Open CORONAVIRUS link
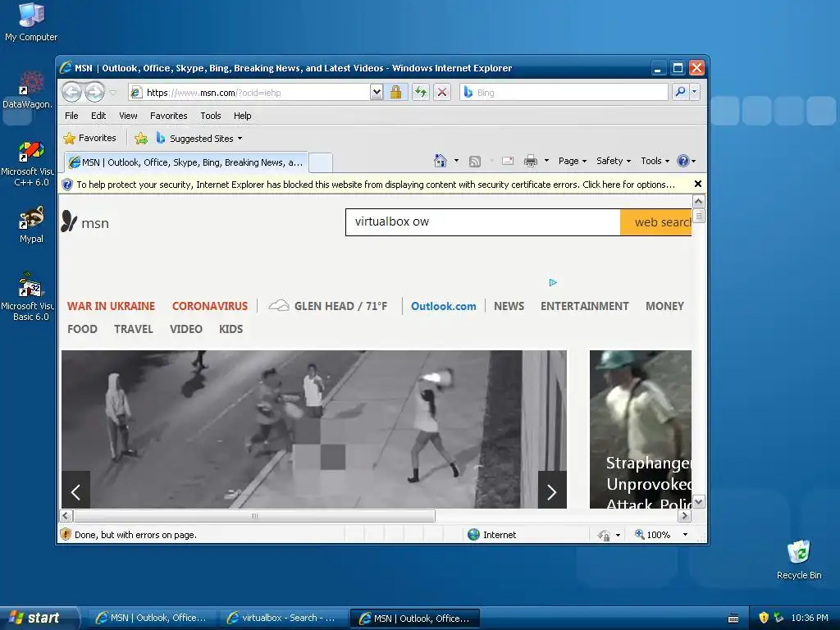840x630 pixels. (x=209, y=306)
